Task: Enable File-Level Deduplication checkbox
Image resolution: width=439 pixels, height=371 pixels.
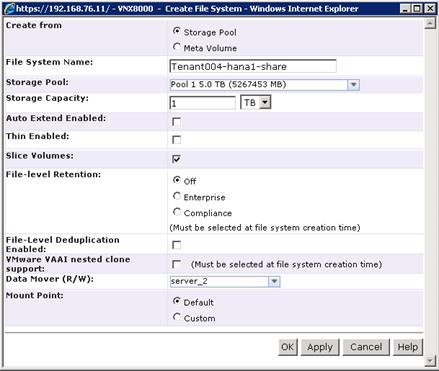Action: [x=177, y=245]
